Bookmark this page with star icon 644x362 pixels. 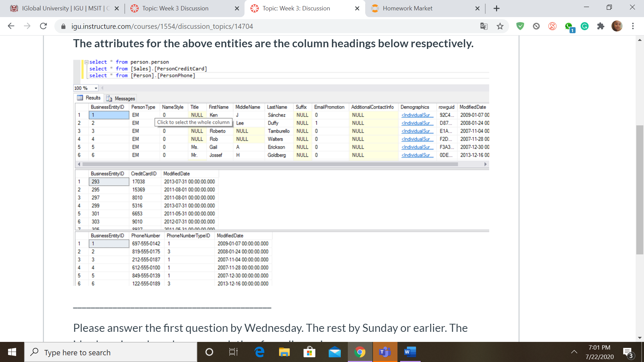coord(500,26)
